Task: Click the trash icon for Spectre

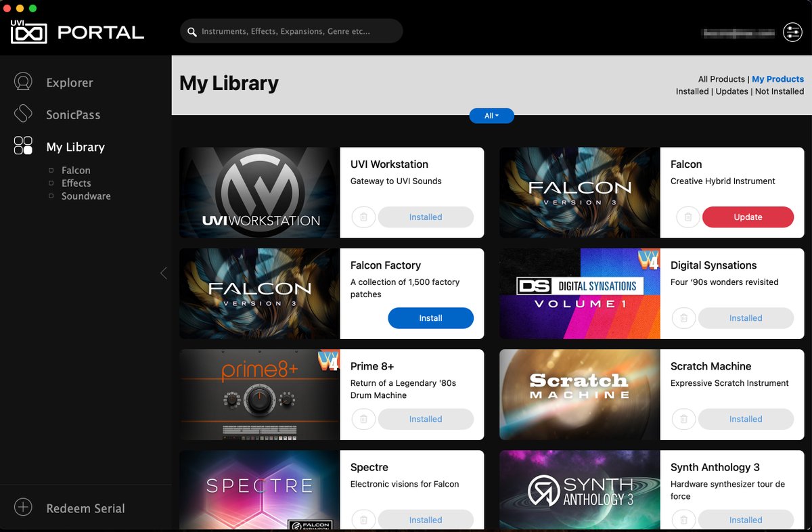Action: (363, 520)
